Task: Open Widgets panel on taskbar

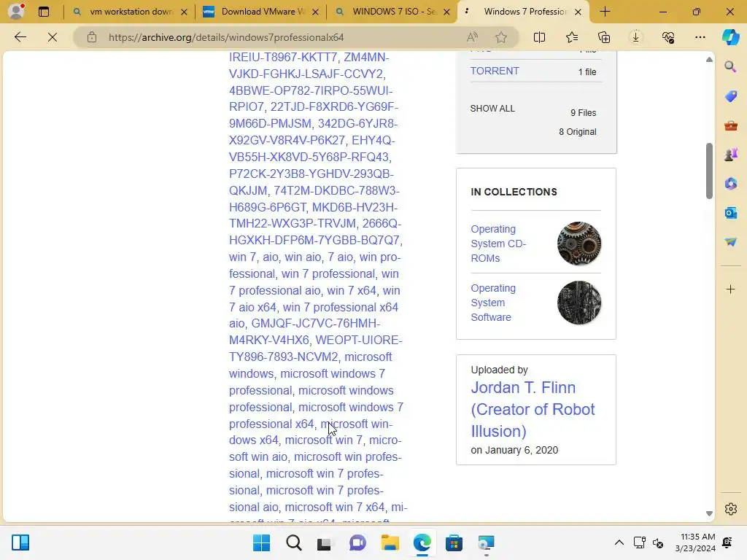Action: (x=20, y=542)
